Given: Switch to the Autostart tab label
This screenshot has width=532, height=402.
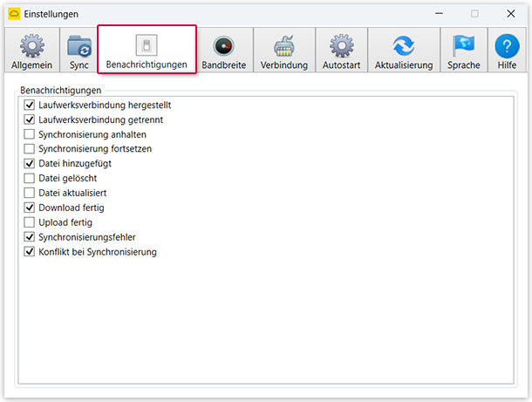Looking at the screenshot, I should coord(341,65).
